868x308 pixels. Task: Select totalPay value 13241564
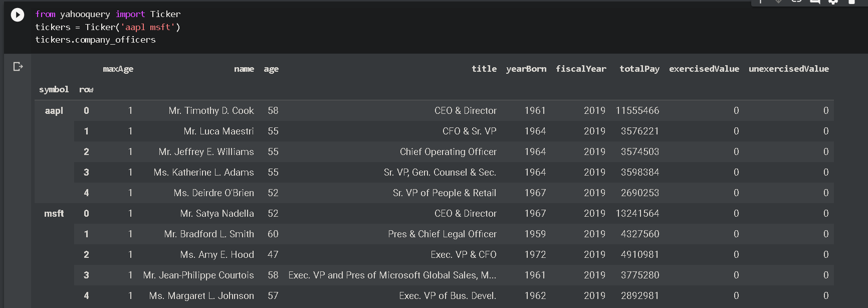637,213
